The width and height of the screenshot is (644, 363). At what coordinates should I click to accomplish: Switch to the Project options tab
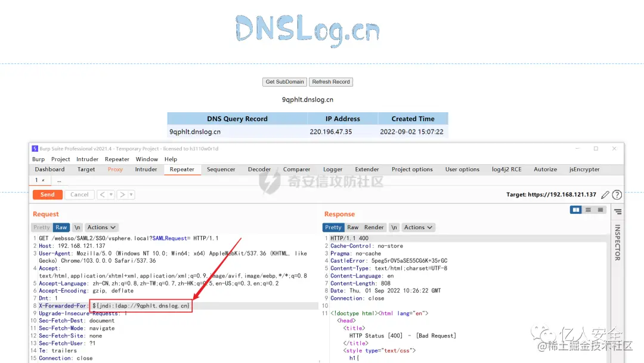pyautogui.click(x=412, y=170)
